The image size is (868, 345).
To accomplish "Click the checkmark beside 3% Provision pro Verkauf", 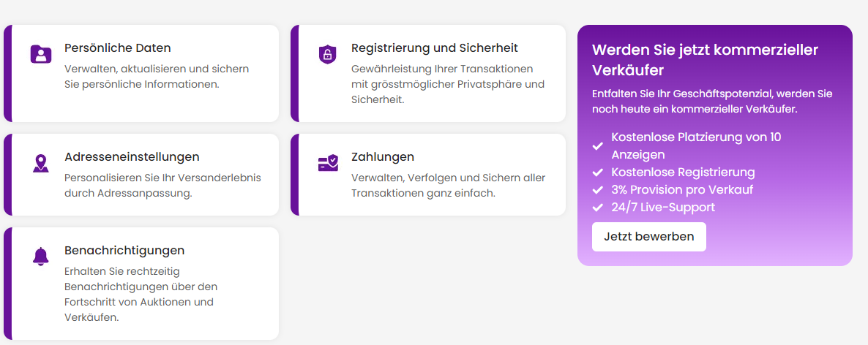I will (x=597, y=190).
